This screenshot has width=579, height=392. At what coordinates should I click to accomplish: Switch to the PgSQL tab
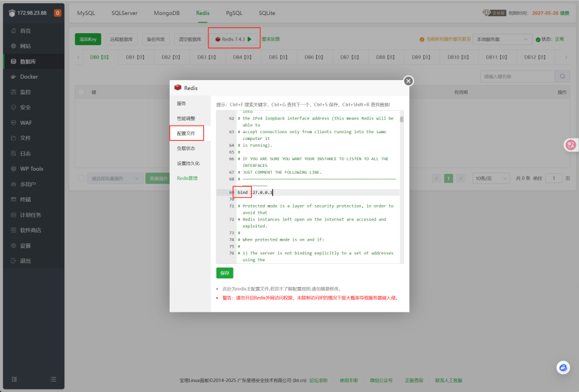tap(234, 13)
